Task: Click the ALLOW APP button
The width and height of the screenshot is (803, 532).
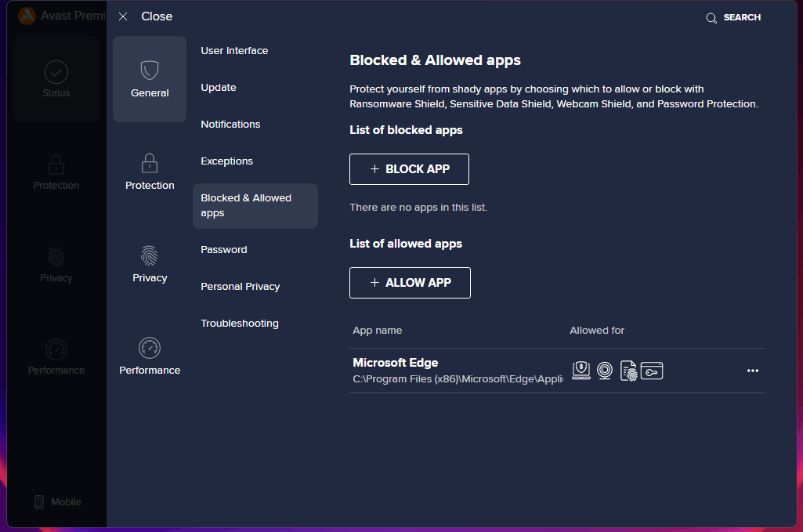Action: click(410, 283)
